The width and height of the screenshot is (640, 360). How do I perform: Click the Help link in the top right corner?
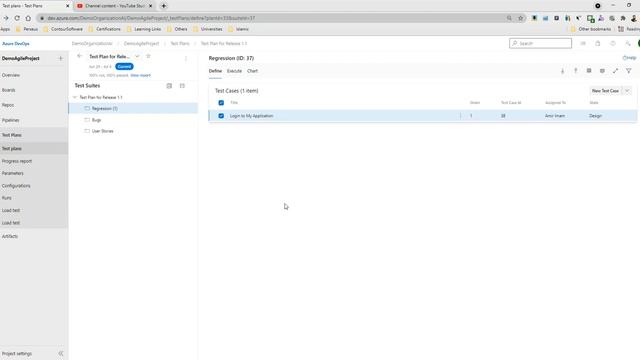629,58
